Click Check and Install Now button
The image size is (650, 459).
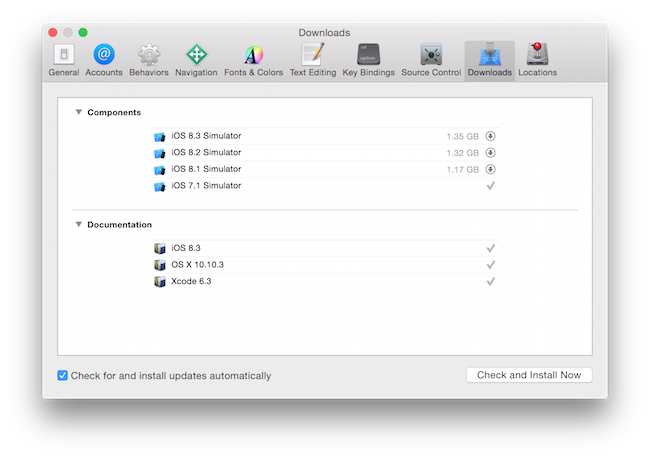pyautogui.click(x=529, y=375)
